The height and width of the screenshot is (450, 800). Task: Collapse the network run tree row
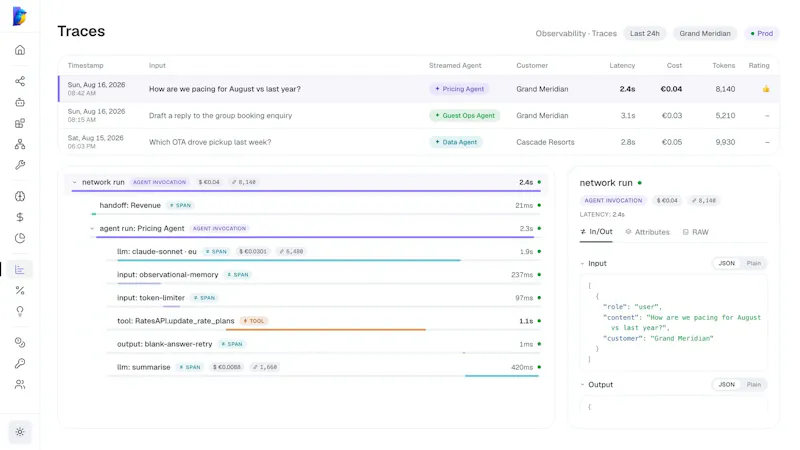(74, 182)
